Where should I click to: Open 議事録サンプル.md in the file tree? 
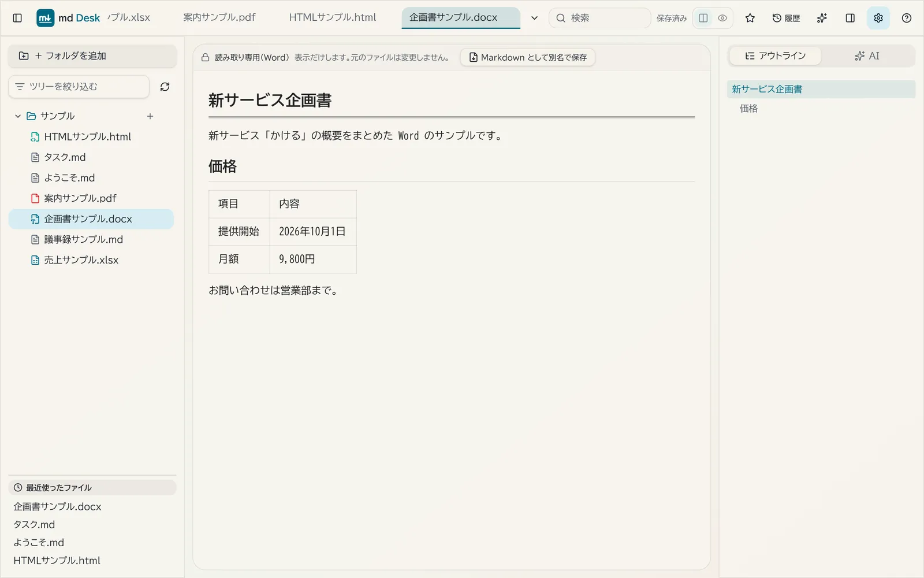pyautogui.click(x=91, y=239)
